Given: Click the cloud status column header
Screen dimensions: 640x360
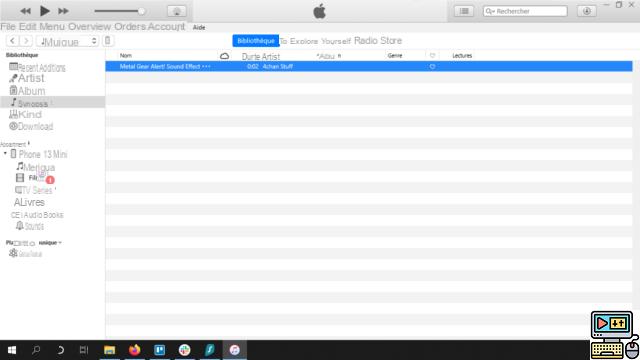Looking at the screenshot, I should click(224, 56).
